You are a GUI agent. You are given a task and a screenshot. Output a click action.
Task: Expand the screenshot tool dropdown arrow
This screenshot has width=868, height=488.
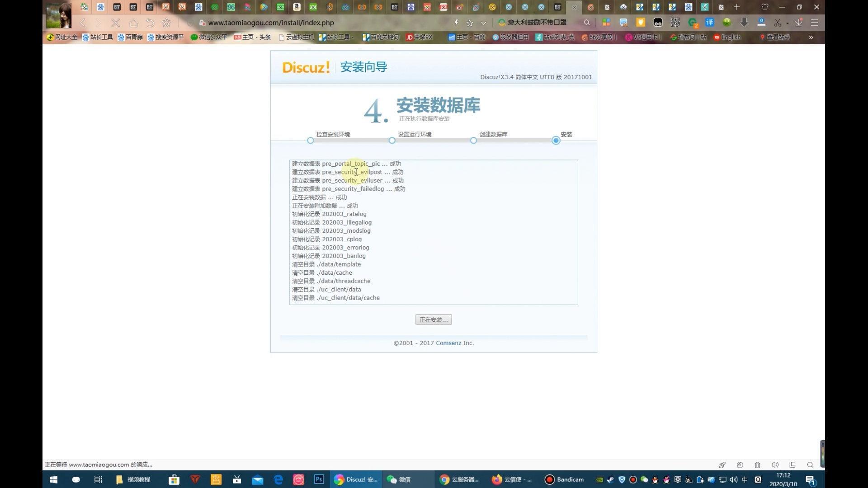(787, 23)
